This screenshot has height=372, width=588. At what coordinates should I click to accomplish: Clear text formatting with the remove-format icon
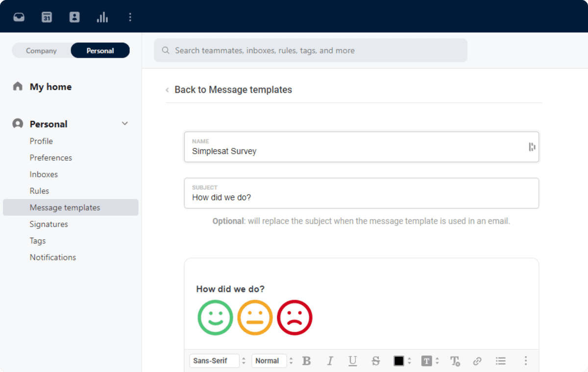click(x=455, y=361)
